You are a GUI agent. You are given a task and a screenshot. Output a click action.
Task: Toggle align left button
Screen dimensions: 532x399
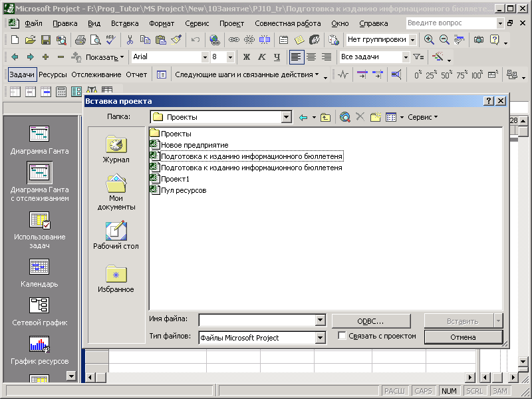[295, 57]
